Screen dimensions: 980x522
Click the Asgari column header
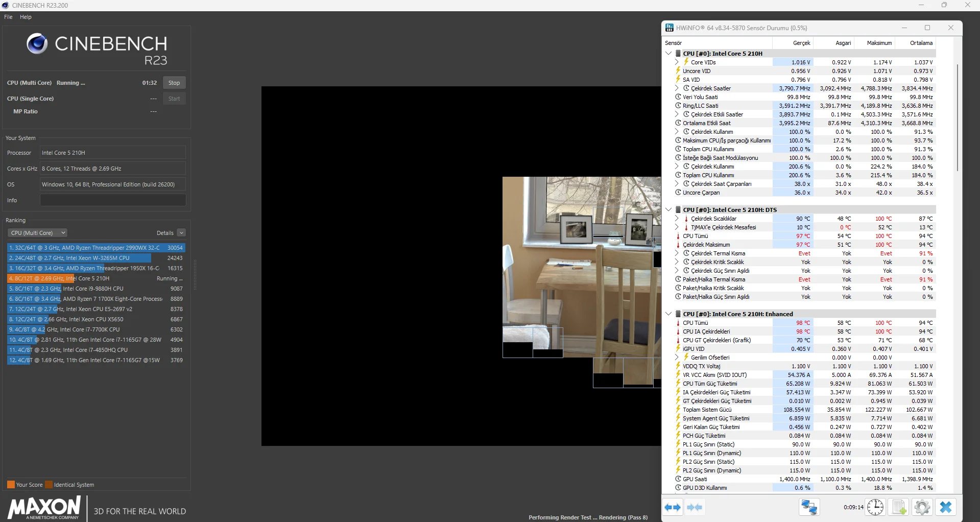(833, 43)
